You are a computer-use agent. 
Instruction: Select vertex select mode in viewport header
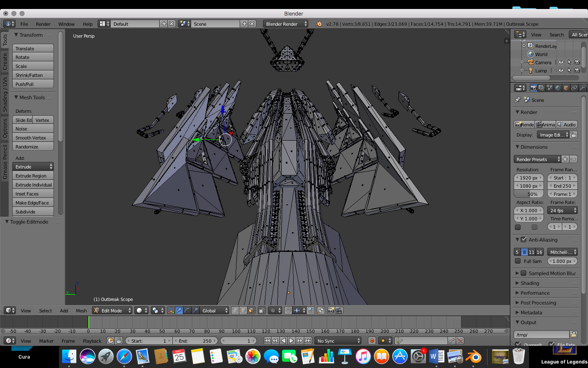pos(235,310)
